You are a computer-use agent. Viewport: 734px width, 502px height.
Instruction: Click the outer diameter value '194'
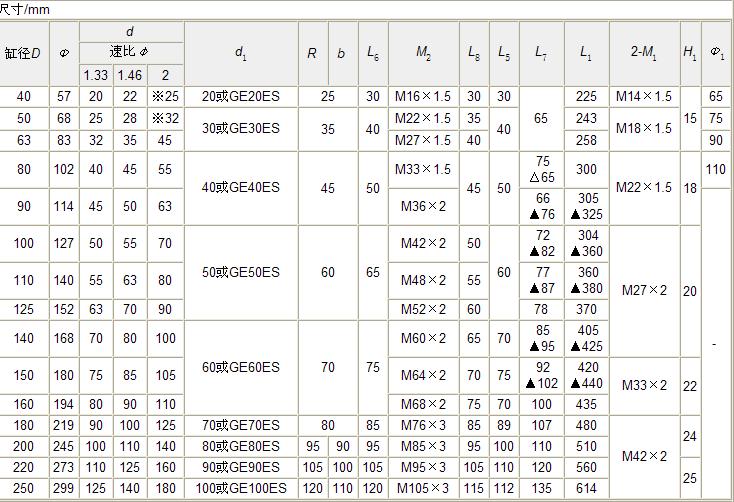(x=64, y=405)
